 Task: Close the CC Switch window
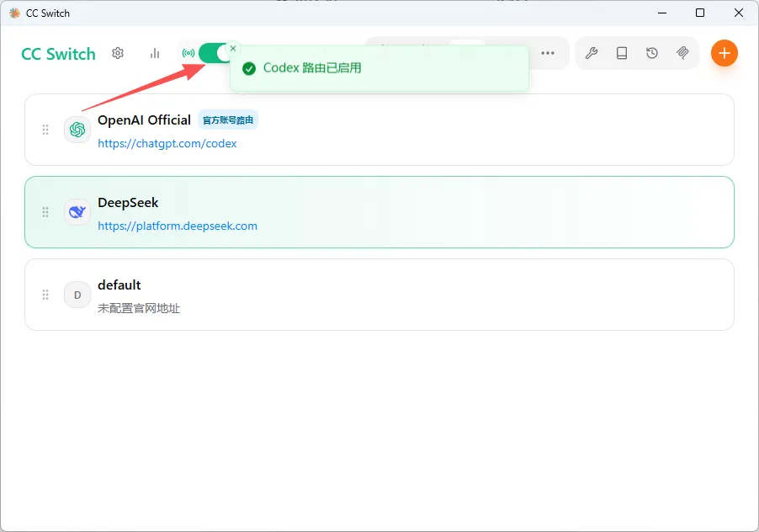point(739,13)
